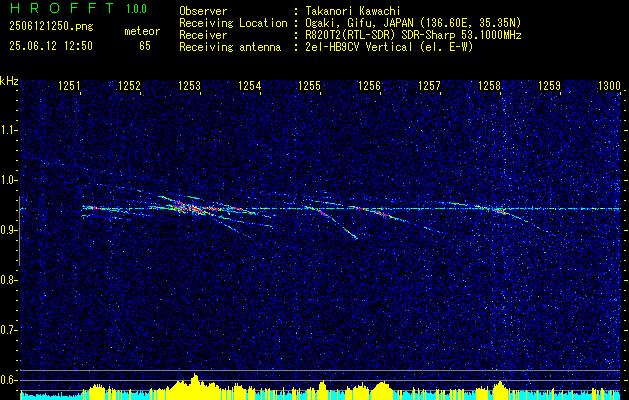Click the red echo near 1256
Image resolution: width=629 pixels, height=400 pixels.
[379, 213]
